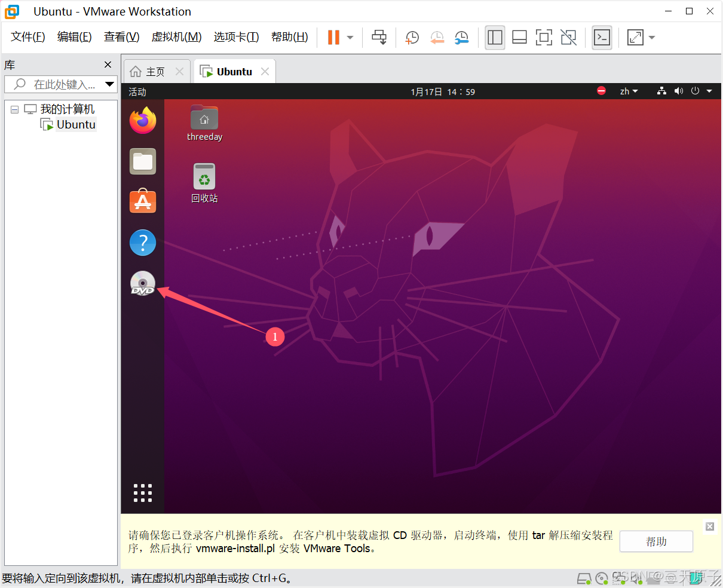The height and width of the screenshot is (588, 723).
Task: Open Firefox from the Ubuntu dock
Action: (x=142, y=120)
